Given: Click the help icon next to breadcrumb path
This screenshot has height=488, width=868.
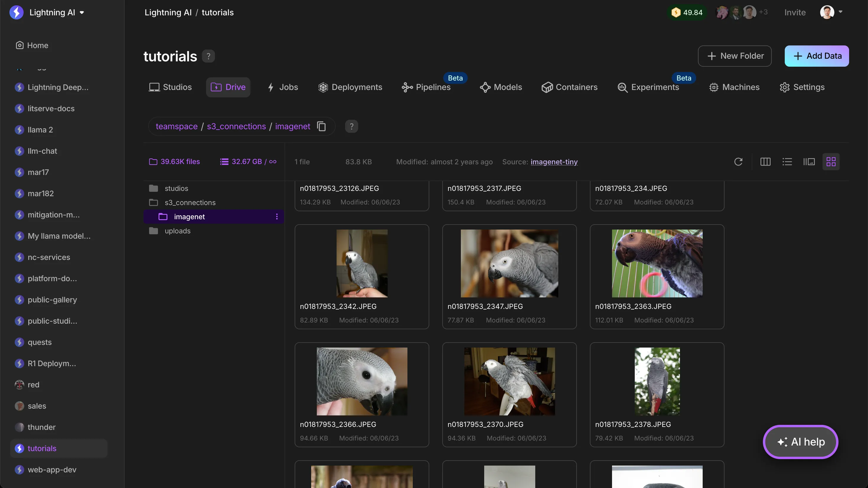Looking at the screenshot, I should click(x=351, y=126).
